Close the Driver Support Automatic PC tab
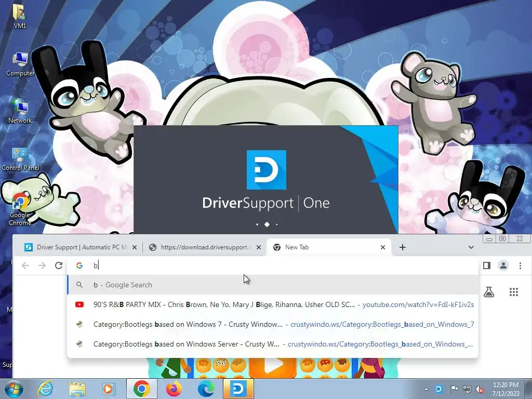 tap(135, 247)
